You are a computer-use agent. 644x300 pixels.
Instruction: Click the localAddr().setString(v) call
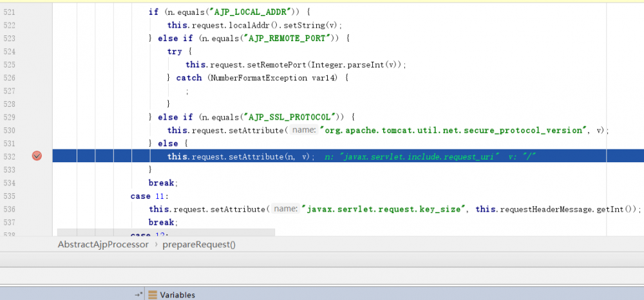click(x=284, y=26)
